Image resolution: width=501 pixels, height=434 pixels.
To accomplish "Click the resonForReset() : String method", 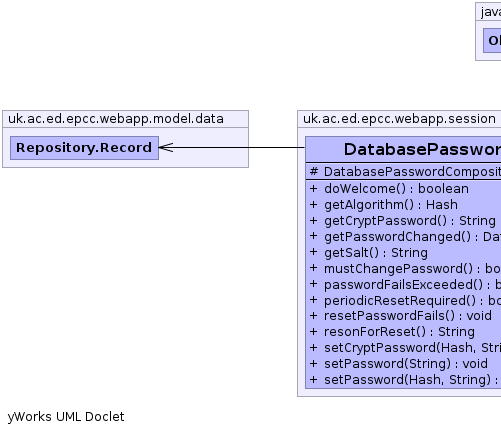I will [x=392, y=332].
